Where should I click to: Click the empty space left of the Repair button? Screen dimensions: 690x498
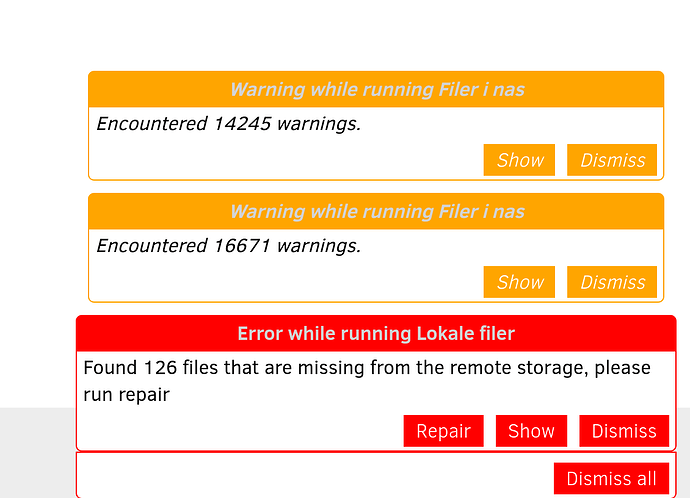pyautogui.click(x=240, y=431)
